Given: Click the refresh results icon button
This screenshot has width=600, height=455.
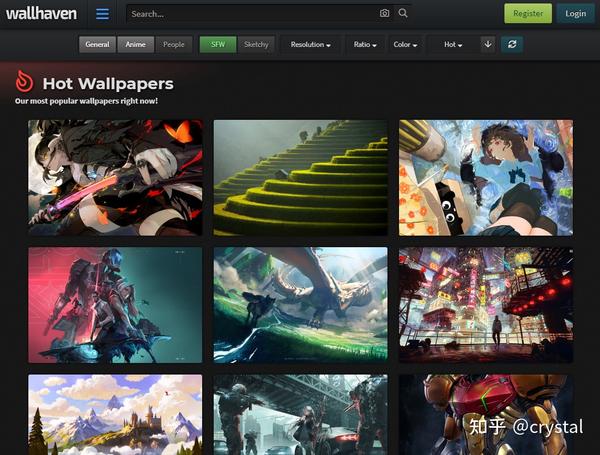Looking at the screenshot, I should pos(512,44).
